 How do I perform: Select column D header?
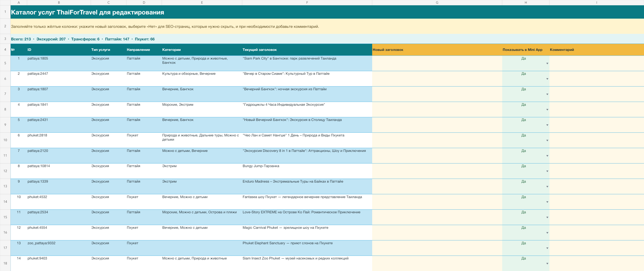pyautogui.click(x=144, y=3)
